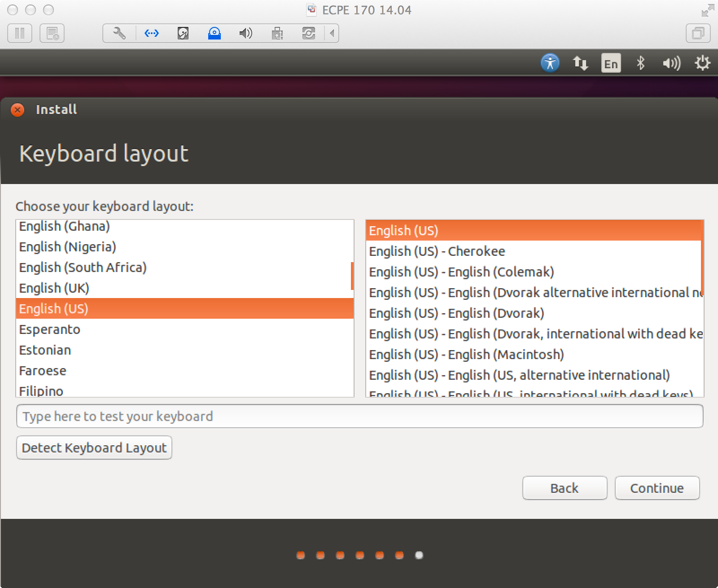Pause the virtual machine
Viewport: 718px width, 588px height.
coord(20,33)
